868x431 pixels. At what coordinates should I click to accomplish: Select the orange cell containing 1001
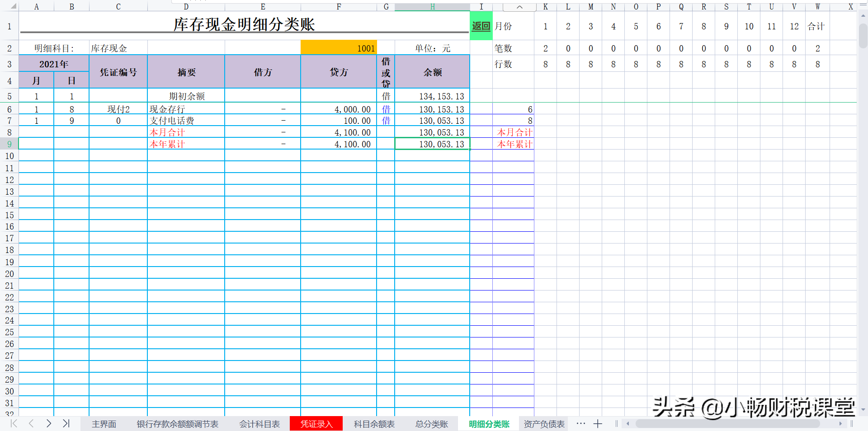tap(339, 47)
